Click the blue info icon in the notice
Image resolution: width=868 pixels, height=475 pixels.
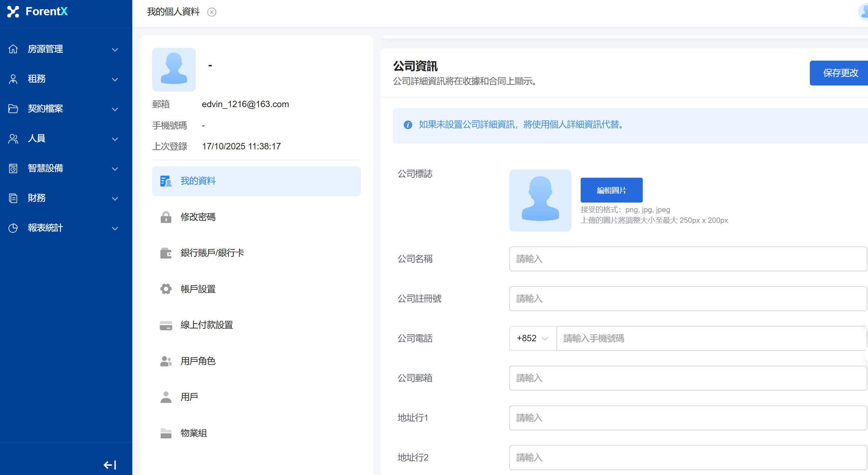408,125
